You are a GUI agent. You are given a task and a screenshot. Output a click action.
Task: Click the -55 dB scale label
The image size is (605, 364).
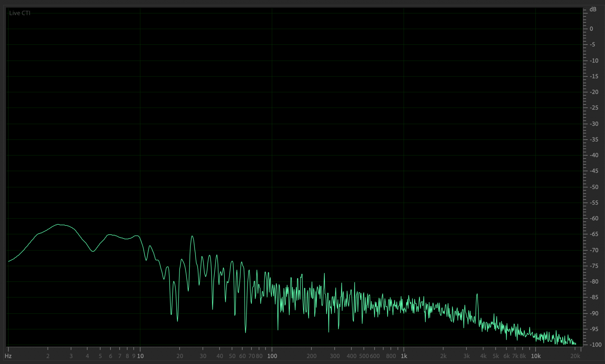click(x=594, y=203)
